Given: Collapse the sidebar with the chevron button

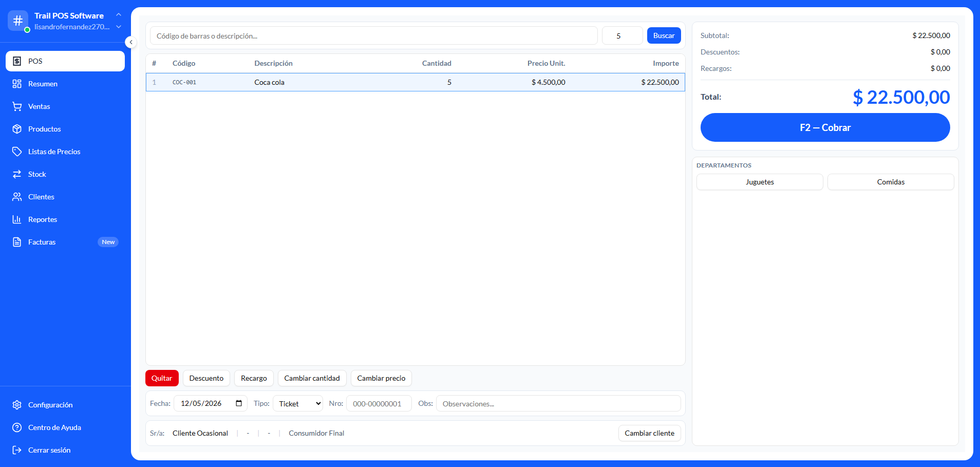Looking at the screenshot, I should pos(131,42).
